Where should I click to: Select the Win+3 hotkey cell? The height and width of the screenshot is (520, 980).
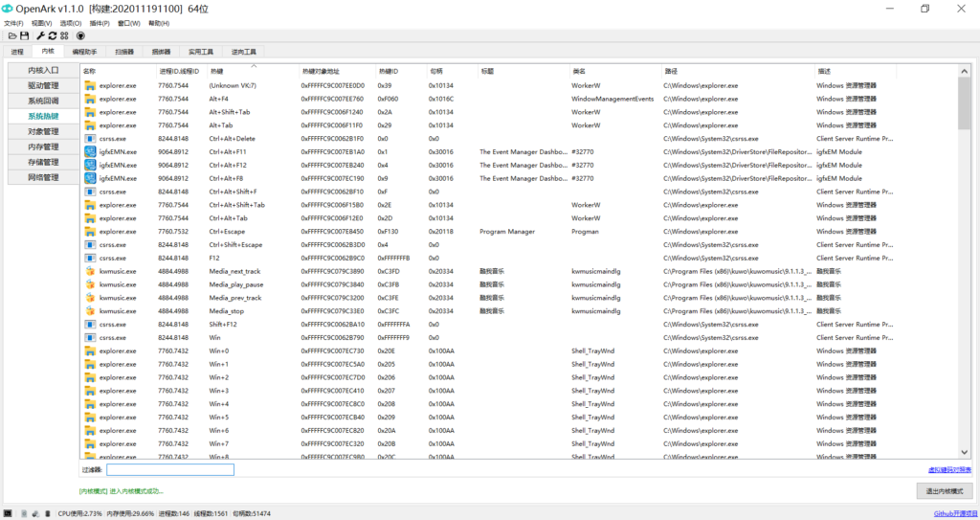click(219, 391)
